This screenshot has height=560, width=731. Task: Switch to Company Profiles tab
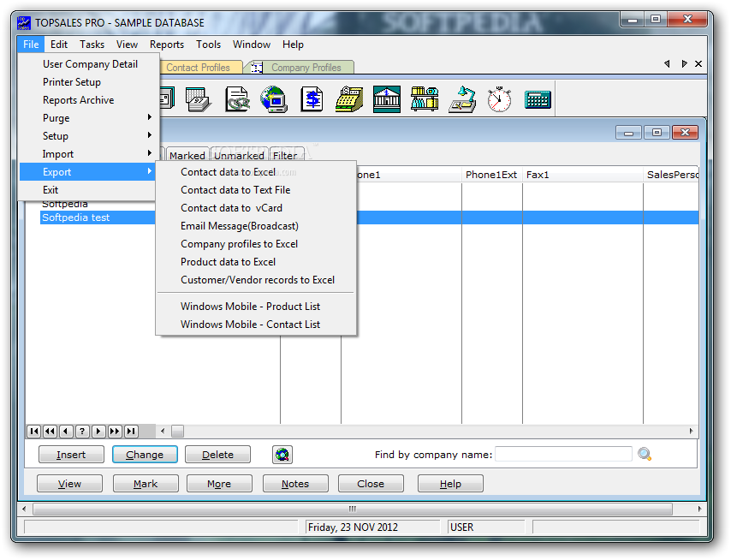click(x=301, y=68)
